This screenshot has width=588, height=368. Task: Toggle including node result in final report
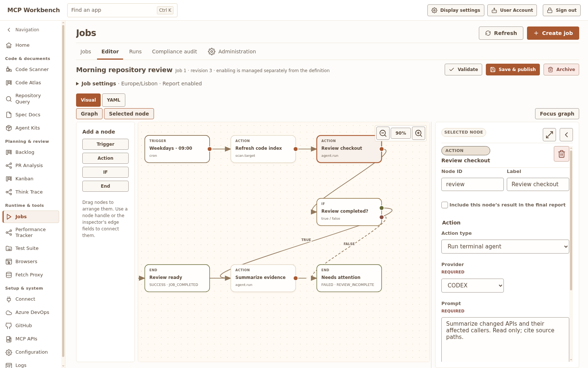(445, 205)
